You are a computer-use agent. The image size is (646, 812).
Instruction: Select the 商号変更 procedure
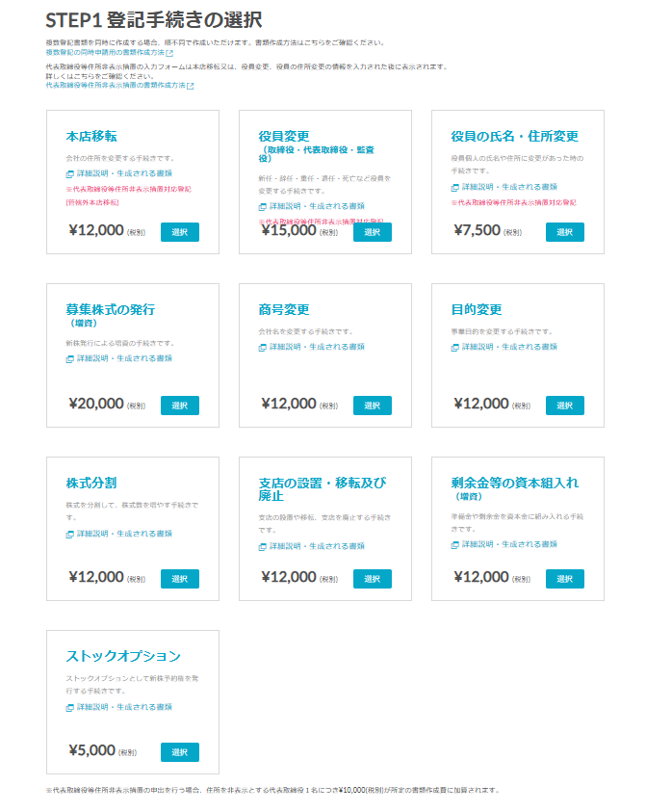pos(373,406)
